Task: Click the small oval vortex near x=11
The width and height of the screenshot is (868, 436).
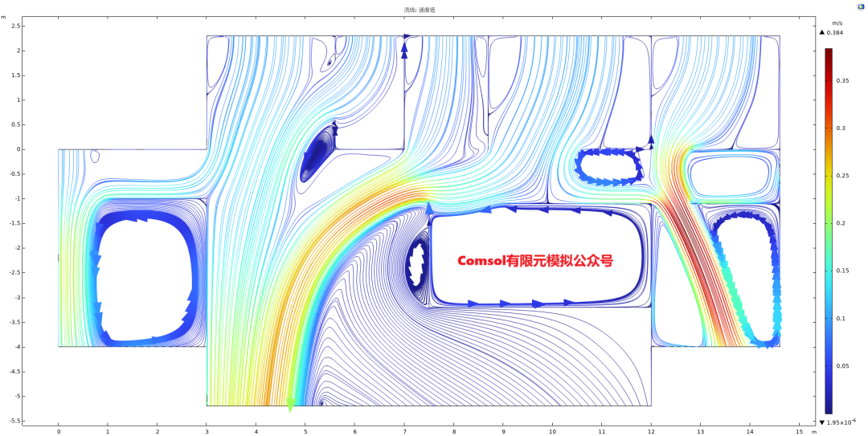Action: coord(608,165)
